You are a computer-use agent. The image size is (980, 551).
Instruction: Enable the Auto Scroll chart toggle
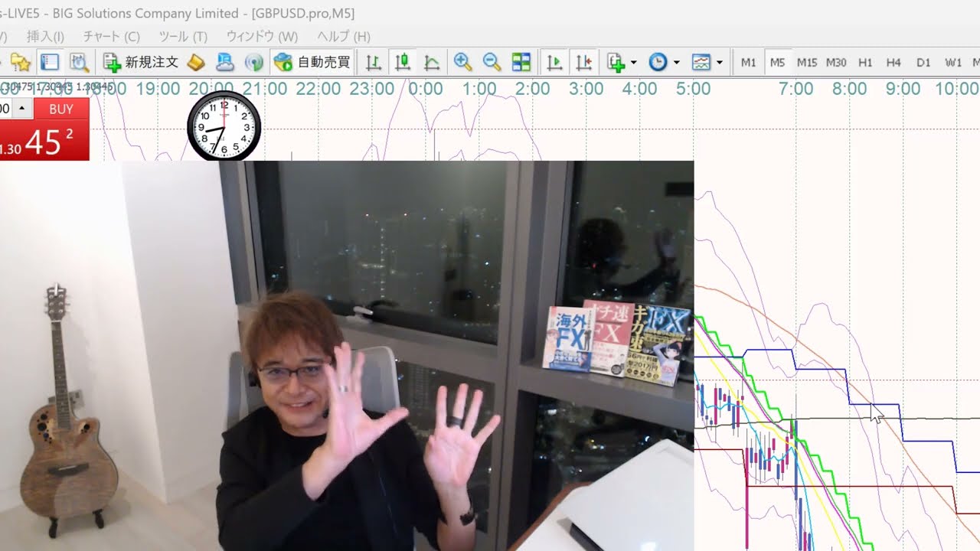(555, 62)
